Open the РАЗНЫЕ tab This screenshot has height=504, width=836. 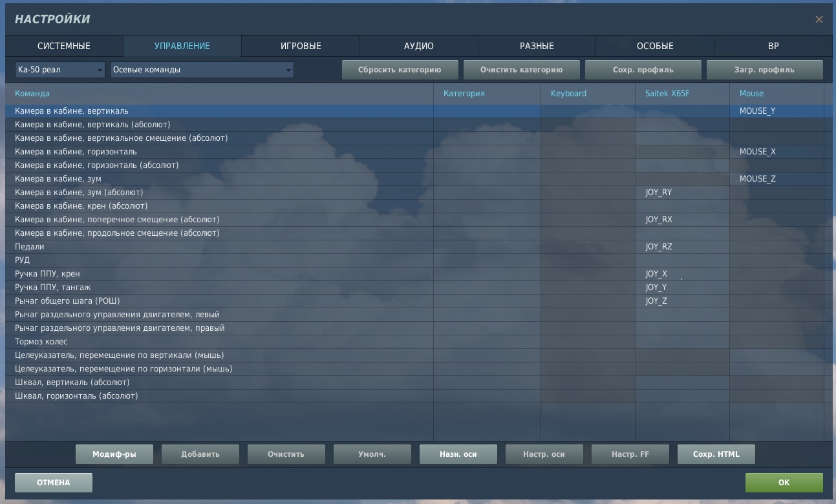click(x=537, y=46)
